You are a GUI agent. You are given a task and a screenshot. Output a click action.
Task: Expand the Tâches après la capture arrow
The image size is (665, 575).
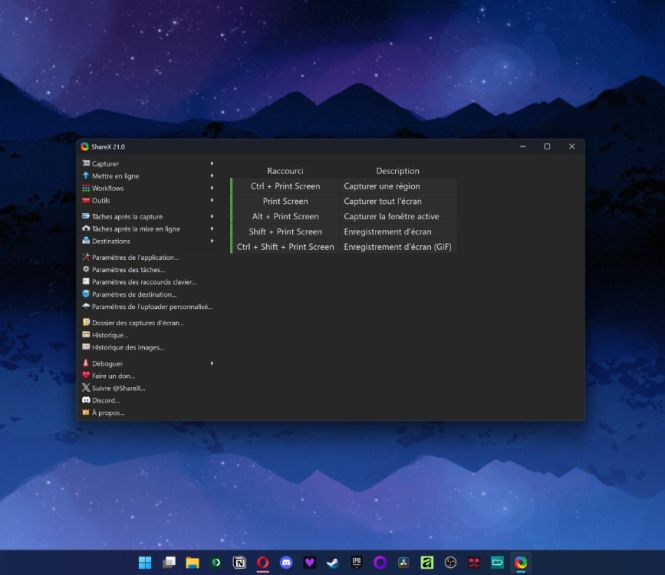click(212, 216)
